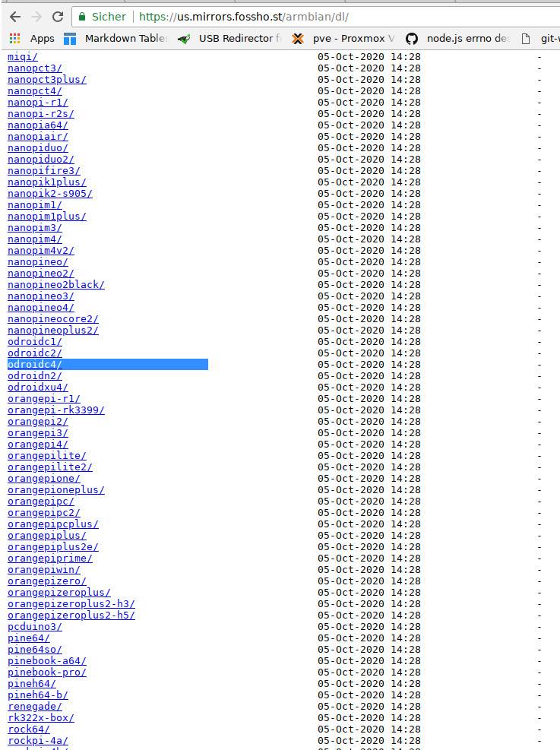Open the pine64/ directory
Image resolution: width=560 pixels, height=750 pixels.
click(x=29, y=638)
